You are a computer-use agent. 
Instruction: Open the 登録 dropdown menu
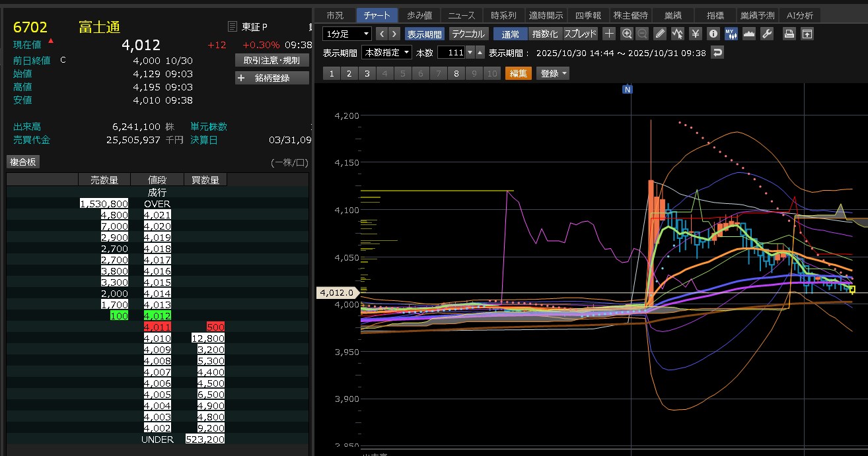(x=553, y=73)
